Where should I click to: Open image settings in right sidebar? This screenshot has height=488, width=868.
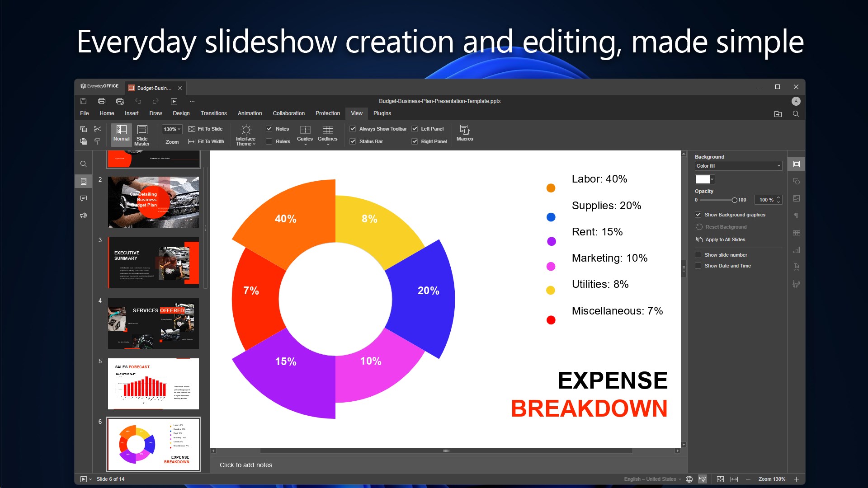coord(797,198)
